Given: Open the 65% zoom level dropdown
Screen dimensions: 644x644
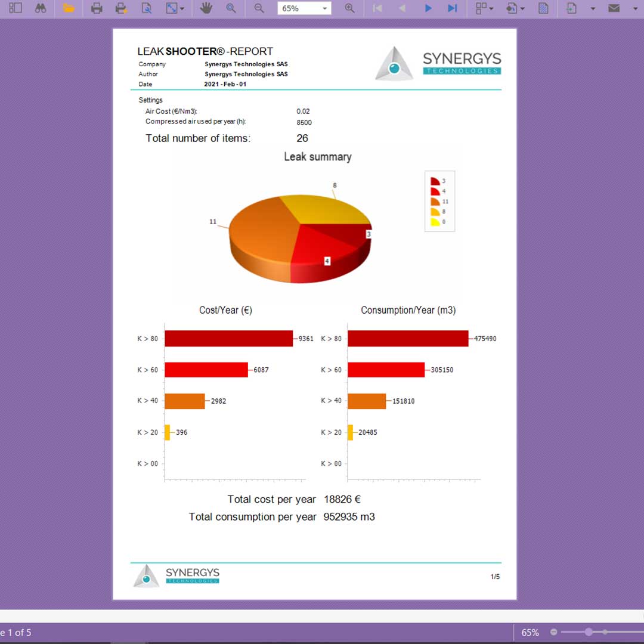Looking at the screenshot, I should point(324,9).
